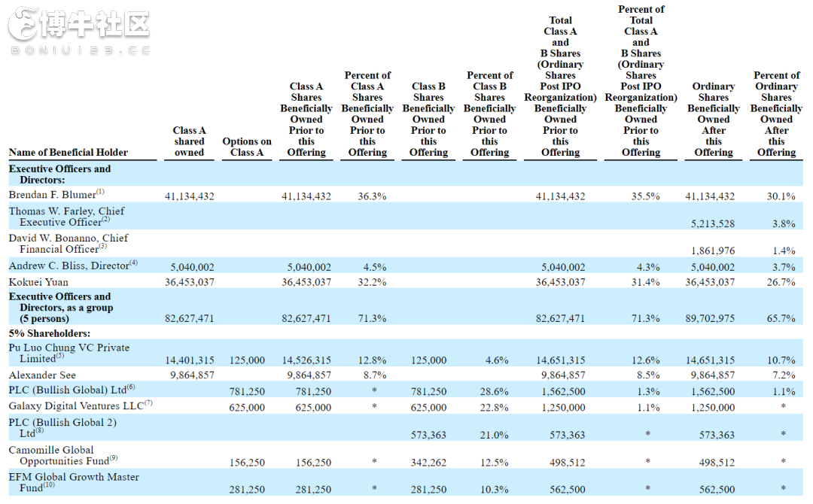Select the "1.4%" cell for David Bonanno

784,250
